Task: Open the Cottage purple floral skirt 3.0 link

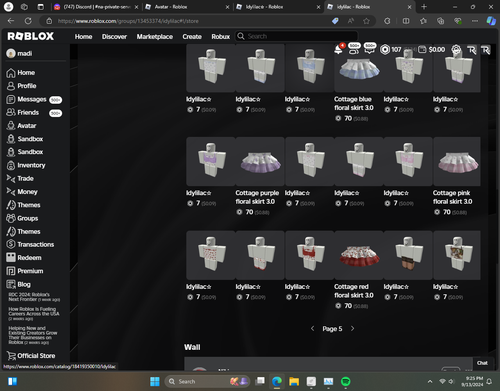Action: (257, 197)
